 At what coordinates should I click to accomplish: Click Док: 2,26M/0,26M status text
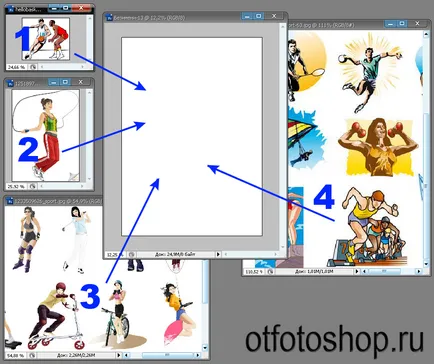tap(76, 355)
